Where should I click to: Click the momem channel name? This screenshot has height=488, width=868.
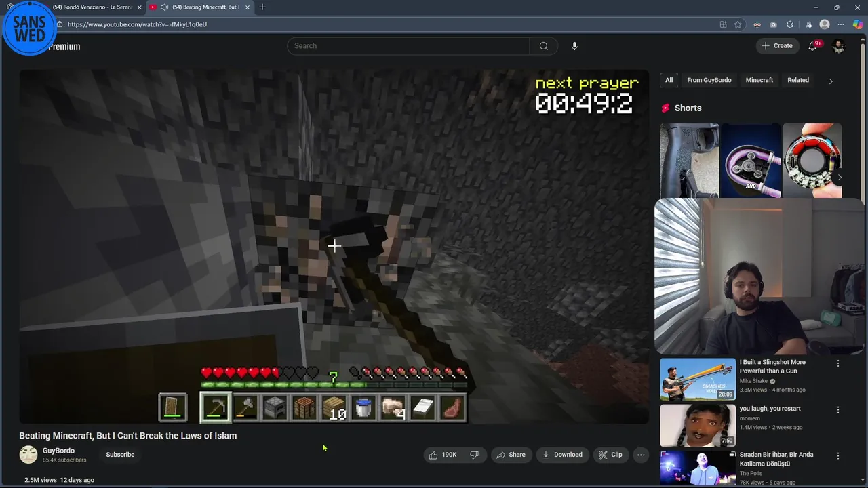pos(750,418)
